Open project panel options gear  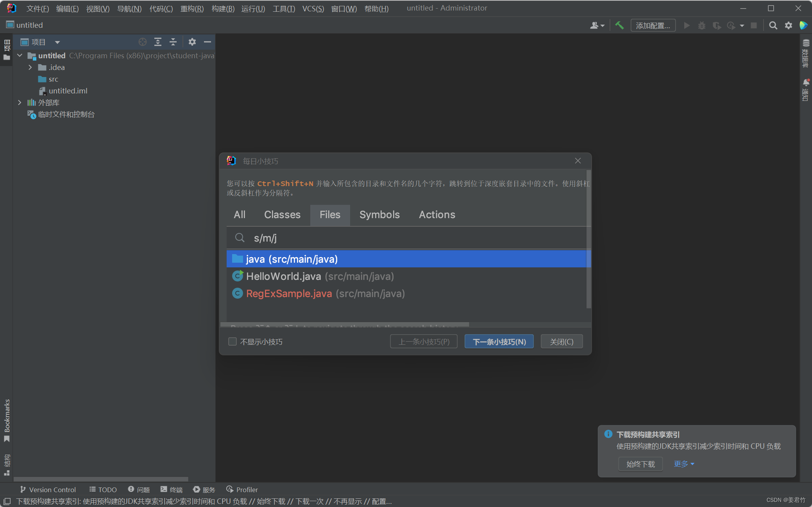[192, 42]
